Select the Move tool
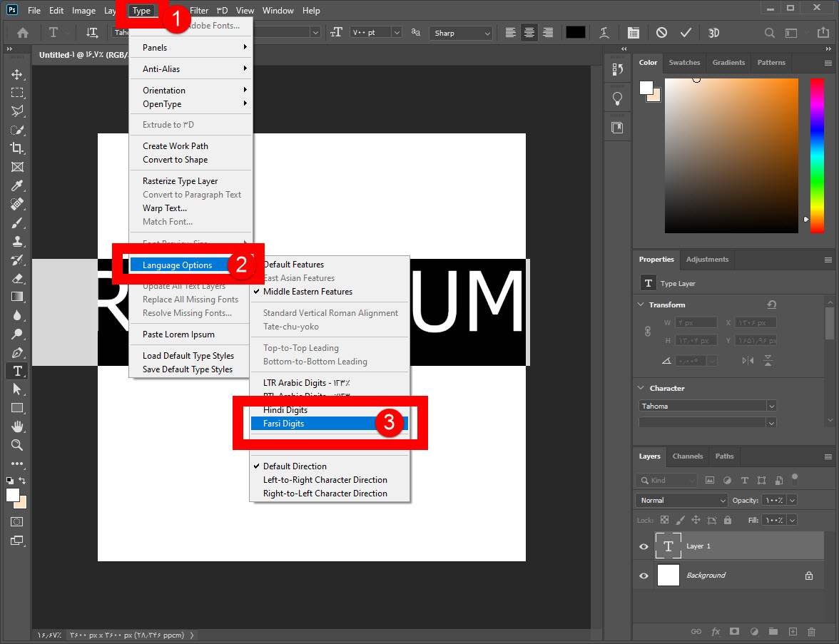Screen dimensions: 839x644 pos(17,75)
